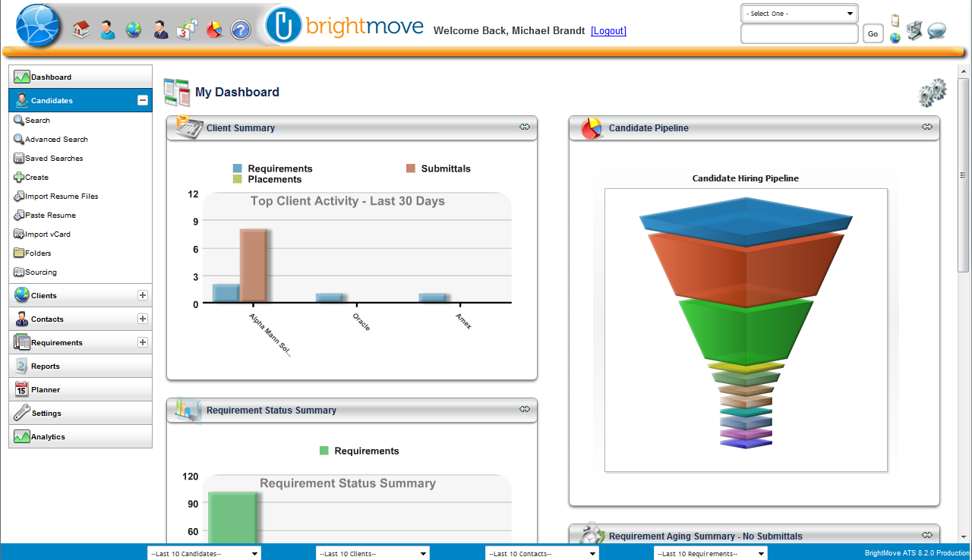Expand the Contacts menu section
The image size is (972, 560).
(143, 319)
